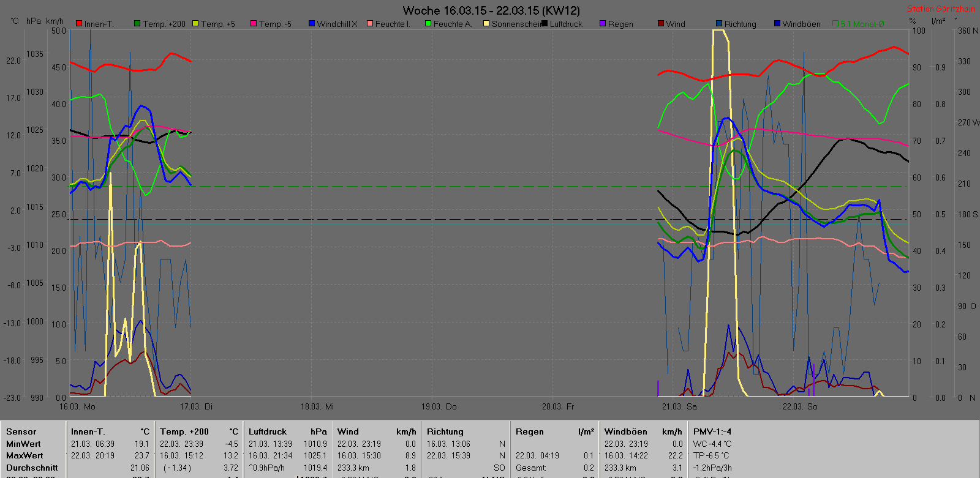This screenshot has width=980, height=478.
Task: Click the red Innen-T. legend swatch
Action: point(79,24)
